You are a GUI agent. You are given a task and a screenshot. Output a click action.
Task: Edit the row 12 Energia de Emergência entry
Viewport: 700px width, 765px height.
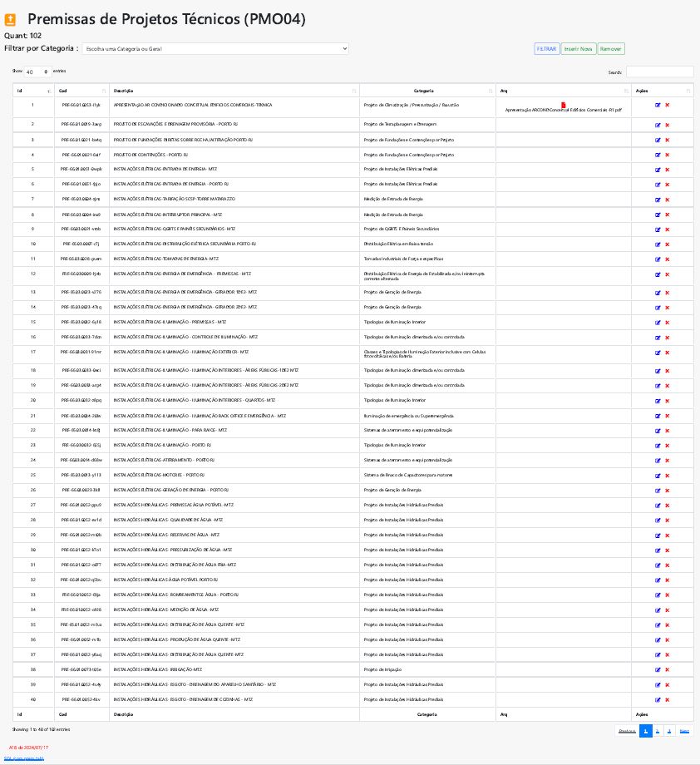click(x=658, y=274)
